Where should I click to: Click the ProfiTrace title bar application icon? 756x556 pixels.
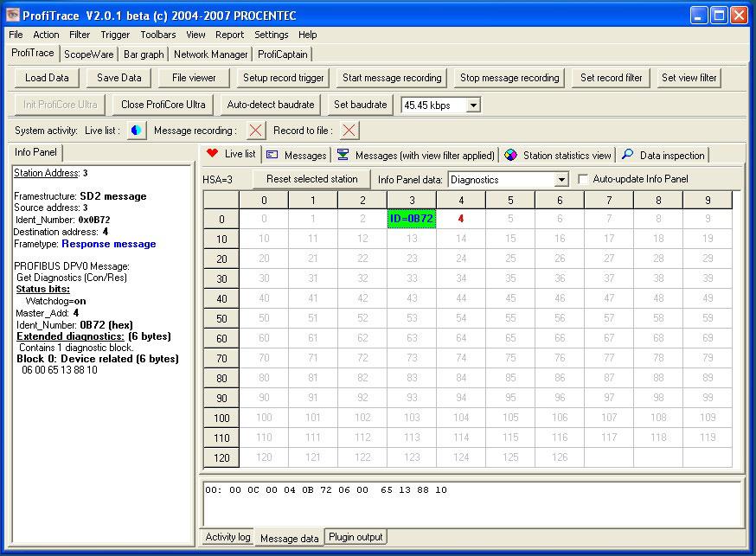click(x=12, y=15)
